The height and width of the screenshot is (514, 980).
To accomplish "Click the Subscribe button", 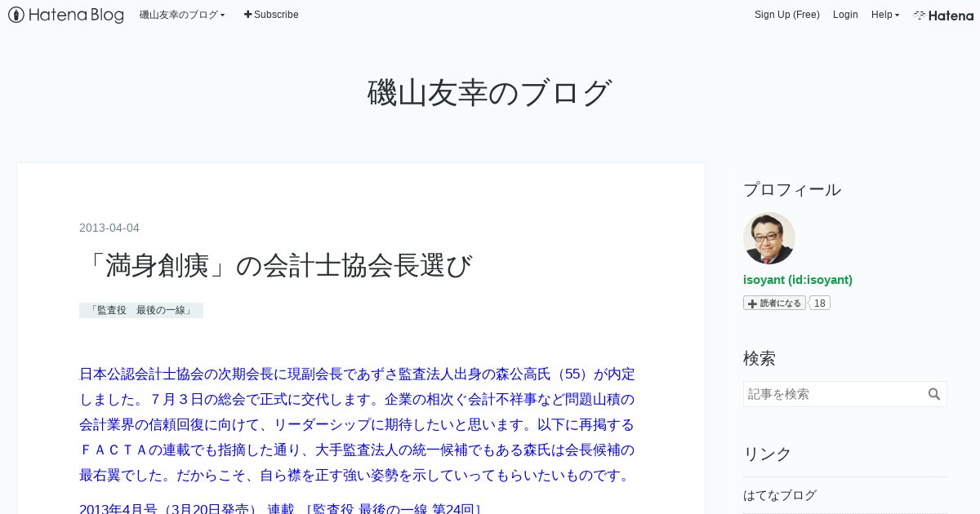I will (x=271, y=15).
